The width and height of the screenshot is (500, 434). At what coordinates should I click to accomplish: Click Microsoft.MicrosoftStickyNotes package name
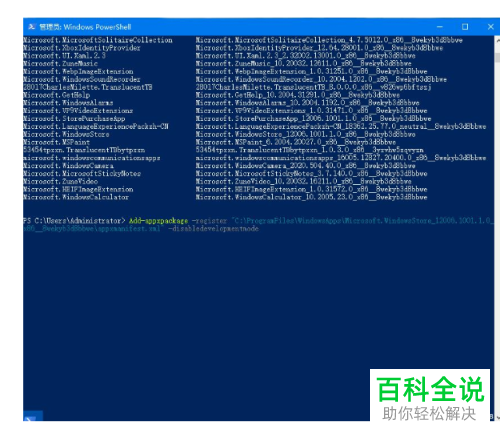pos(82,174)
